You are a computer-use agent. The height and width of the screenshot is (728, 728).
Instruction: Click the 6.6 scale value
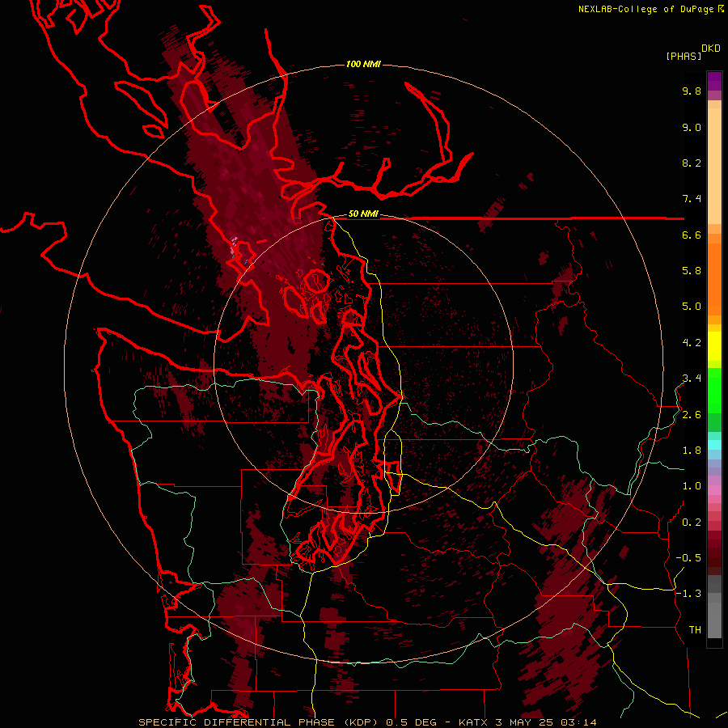692,235
